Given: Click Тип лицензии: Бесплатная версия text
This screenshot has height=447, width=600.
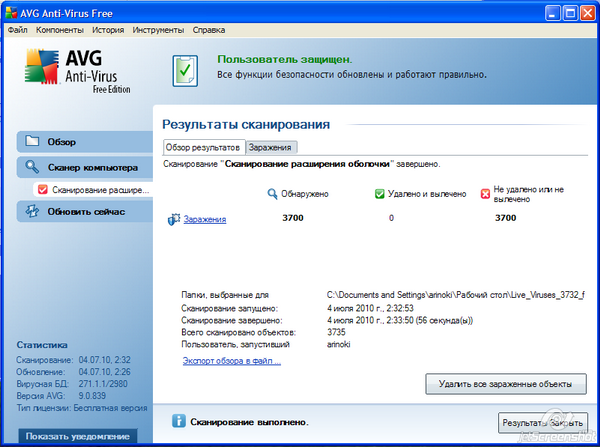Looking at the screenshot, I should click(x=82, y=408).
